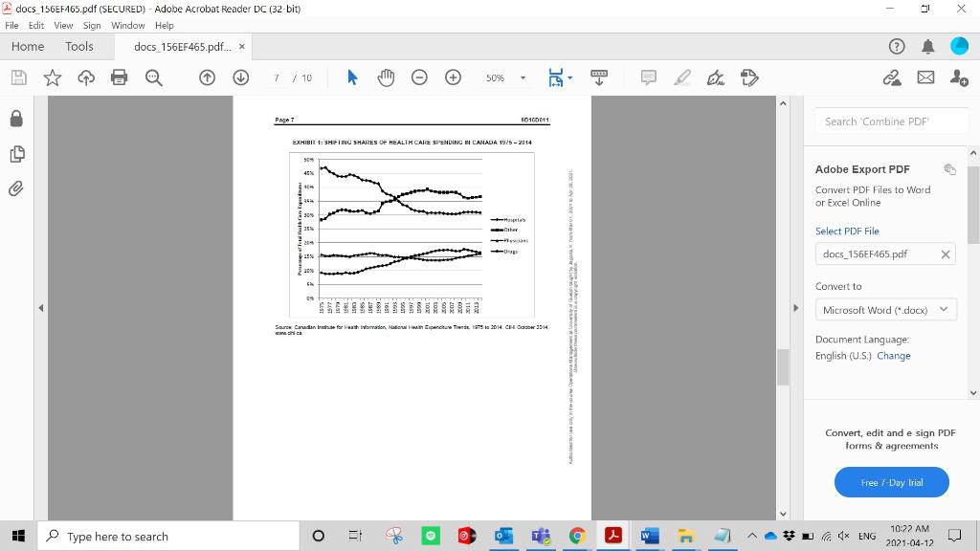Viewport: 980px width, 551px height.
Task: Click the Free 7-Day Trial button
Action: tap(891, 482)
